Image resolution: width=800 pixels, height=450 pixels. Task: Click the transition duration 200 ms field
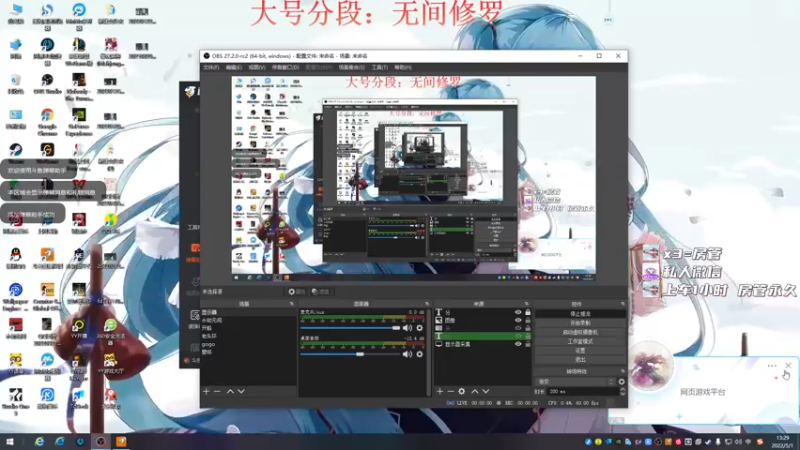[x=583, y=391]
